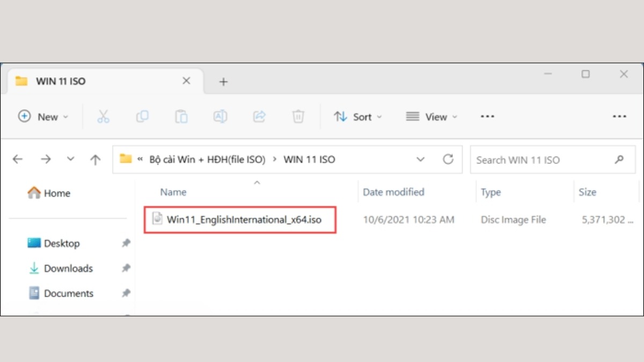Image resolution: width=644 pixels, height=362 pixels.
Task: Sort by the Size column header
Action: tap(587, 192)
